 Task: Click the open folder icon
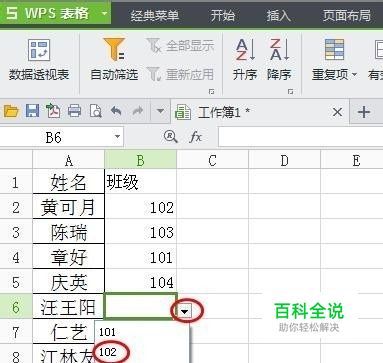click(11, 111)
